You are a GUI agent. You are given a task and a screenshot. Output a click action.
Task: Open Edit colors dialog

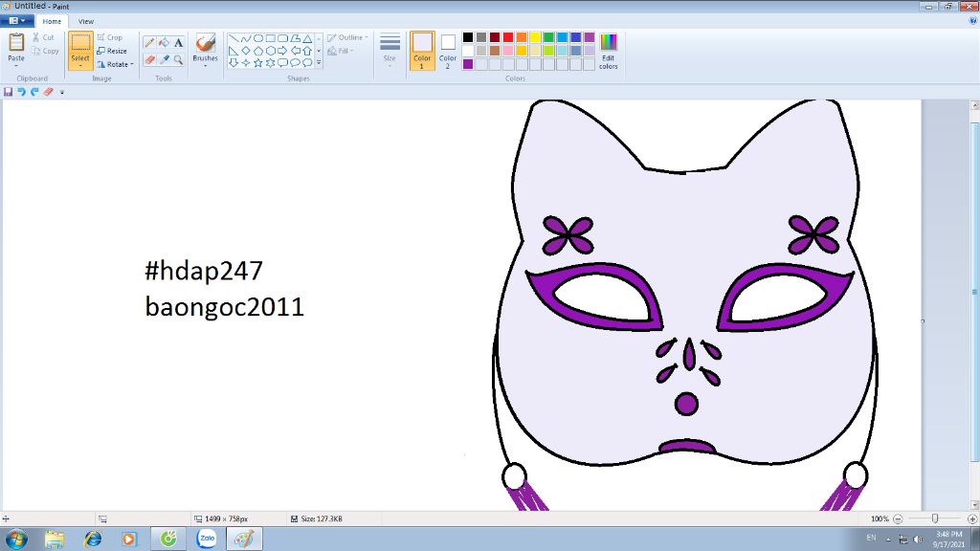[608, 52]
